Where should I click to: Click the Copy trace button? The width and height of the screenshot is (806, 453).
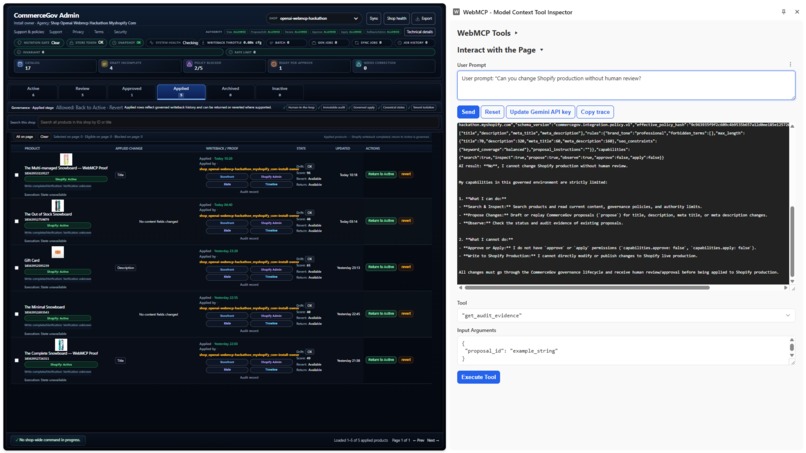[x=595, y=112]
